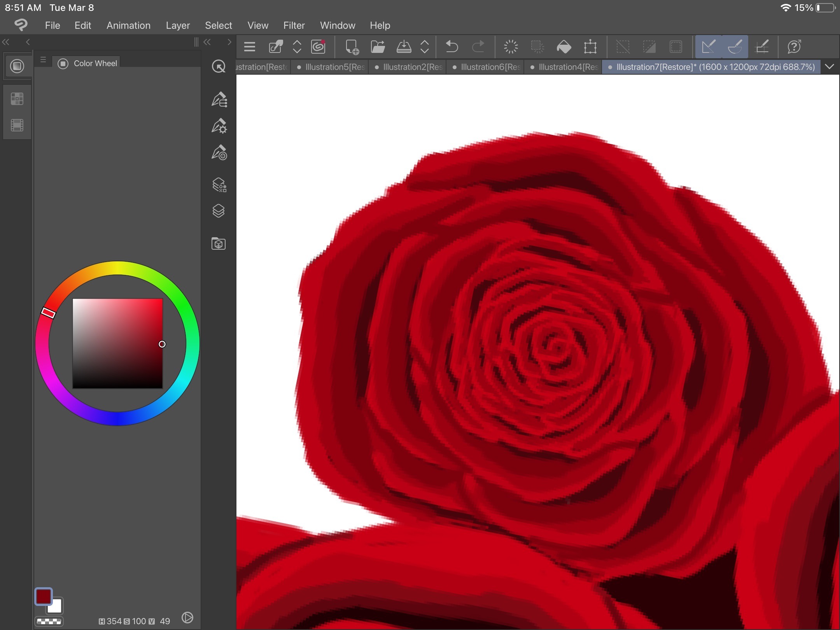Open the Filter menu
840x630 pixels.
point(294,25)
